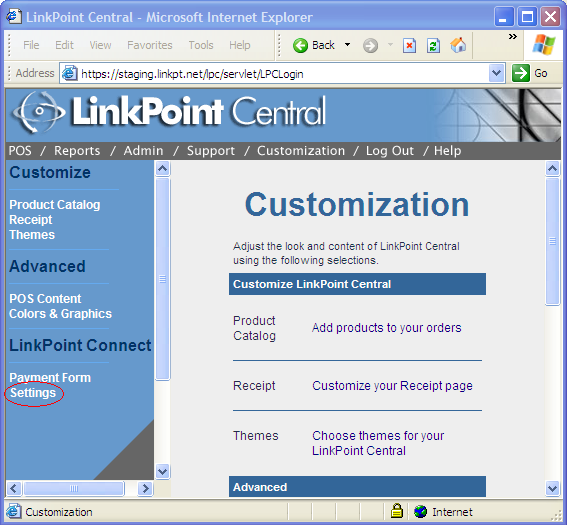Click the sidebar scroll up arrow
The width and height of the screenshot is (567, 525).
[x=163, y=168]
